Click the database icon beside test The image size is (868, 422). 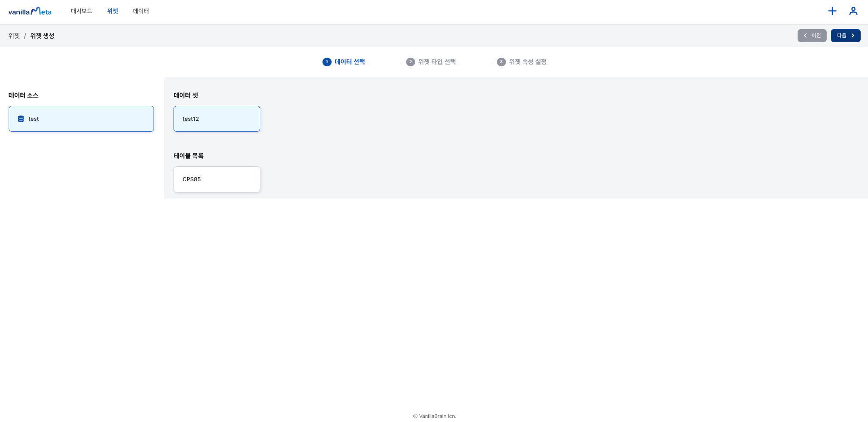click(x=21, y=119)
